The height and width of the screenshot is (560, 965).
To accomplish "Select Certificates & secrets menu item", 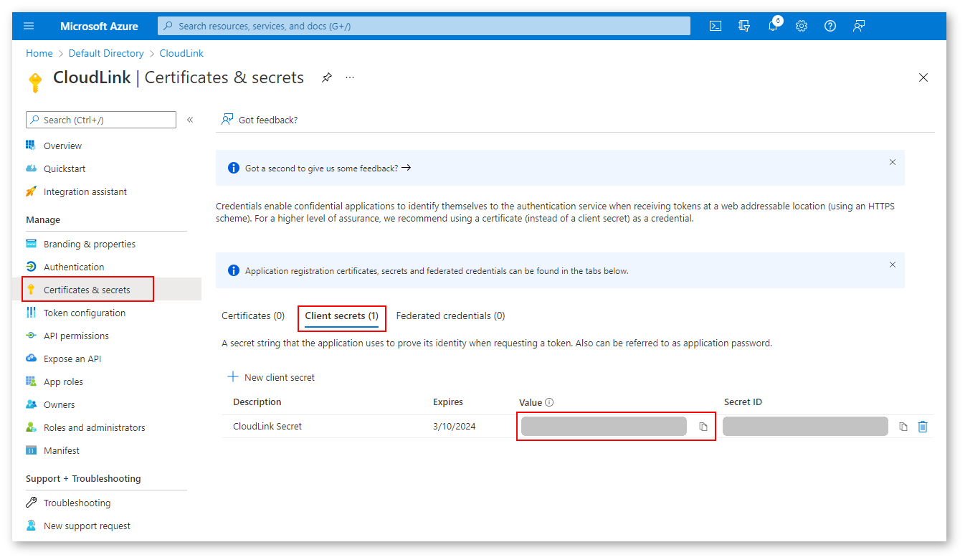I will (x=87, y=290).
